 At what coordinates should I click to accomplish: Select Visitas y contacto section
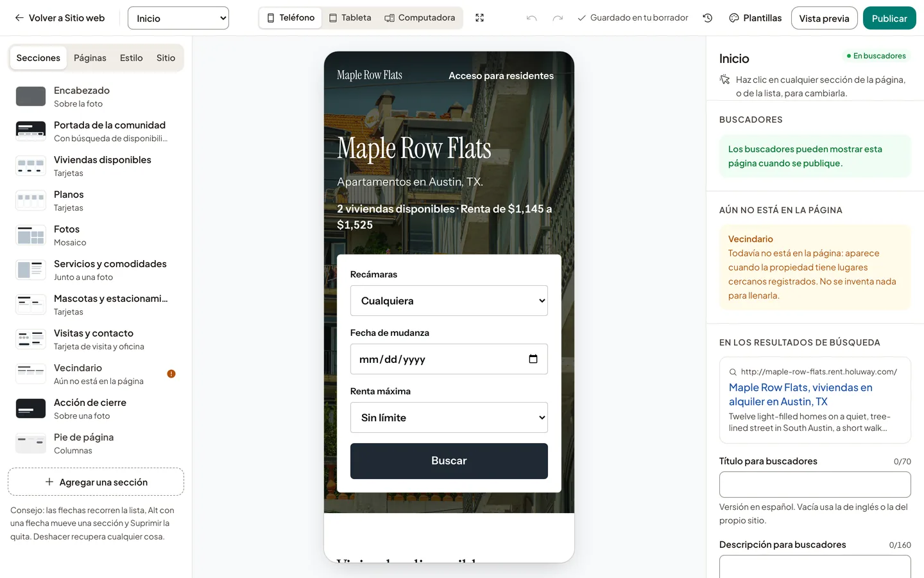tap(96, 339)
